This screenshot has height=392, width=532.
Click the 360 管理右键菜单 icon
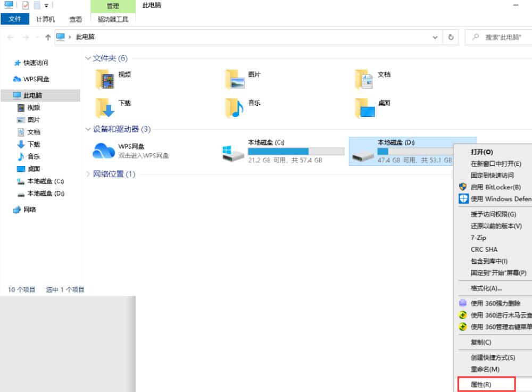(463, 327)
